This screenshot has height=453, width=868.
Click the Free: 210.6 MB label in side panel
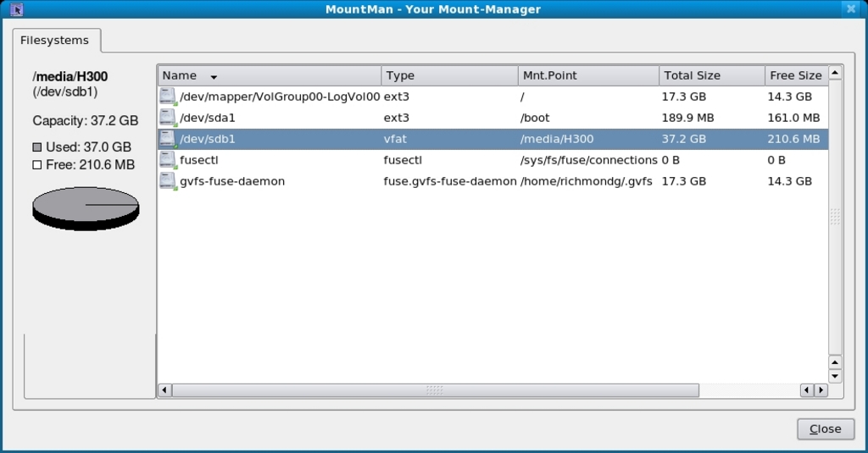[90, 165]
